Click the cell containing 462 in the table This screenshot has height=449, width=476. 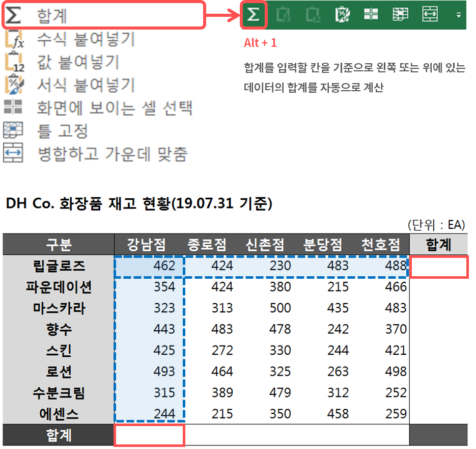point(148,267)
